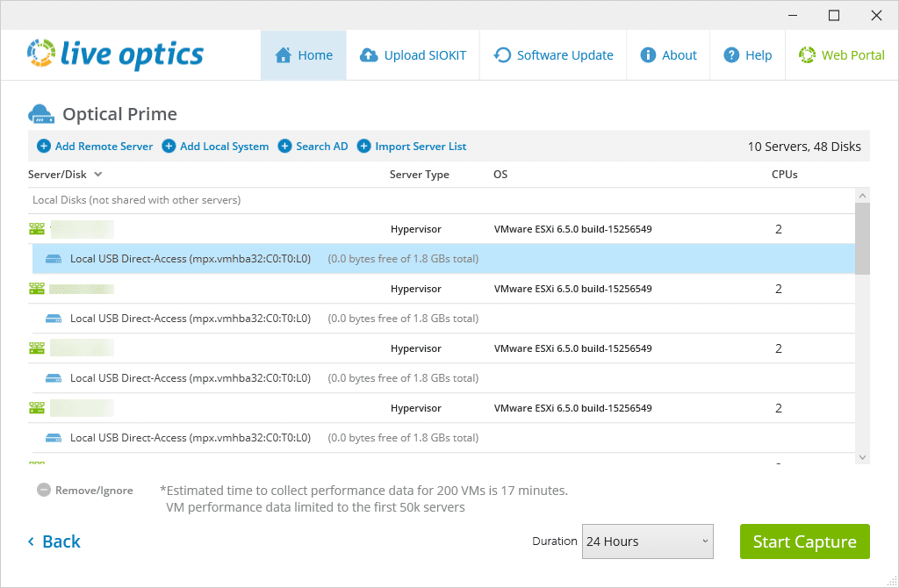Click the refresh icon for Software Update
Viewport: 899px width, 588px height.
coord(502,55)
